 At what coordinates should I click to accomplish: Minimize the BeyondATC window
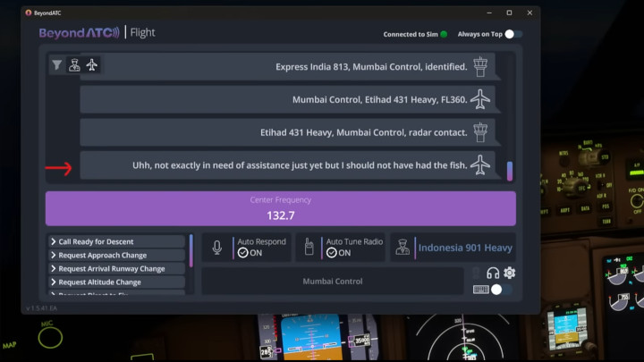coord(489,13)
